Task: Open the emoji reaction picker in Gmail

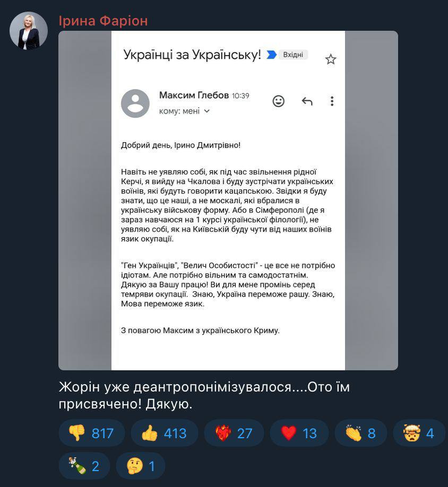Action: [x=278, y=100]
